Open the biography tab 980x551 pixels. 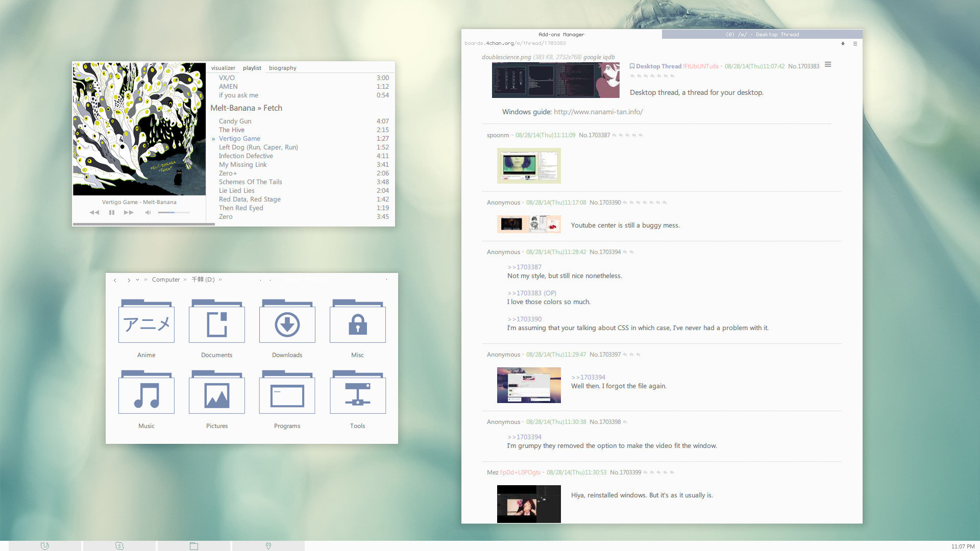click(x=282, y=68)
